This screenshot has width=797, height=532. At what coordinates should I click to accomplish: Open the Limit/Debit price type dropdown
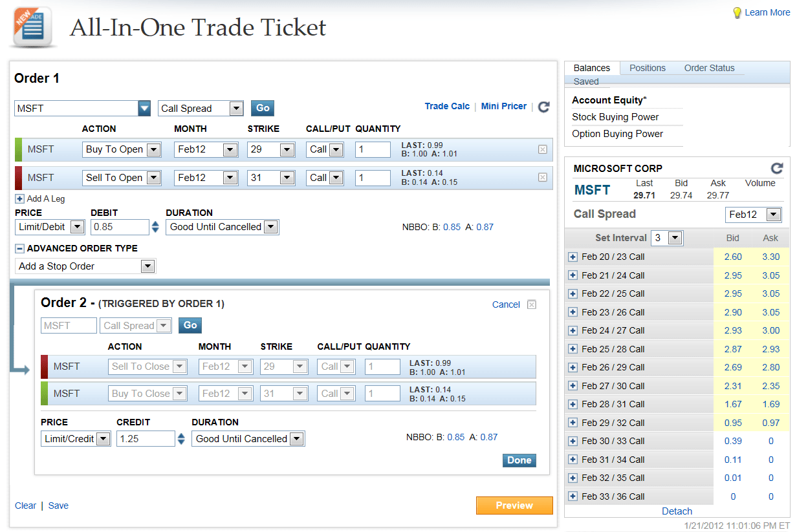(x=78, y=227)
